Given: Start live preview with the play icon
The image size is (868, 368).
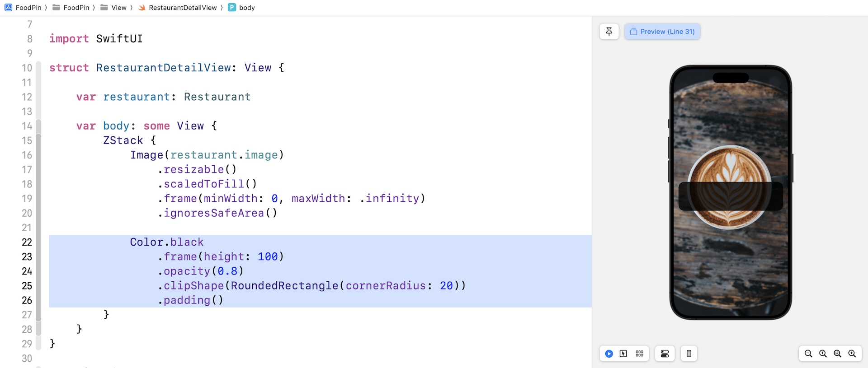Looking at the screenshot, I should (609, 354).
